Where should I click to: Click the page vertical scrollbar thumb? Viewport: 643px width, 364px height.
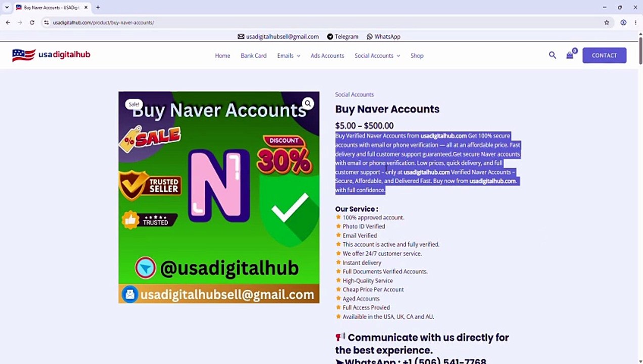point(640,50)
